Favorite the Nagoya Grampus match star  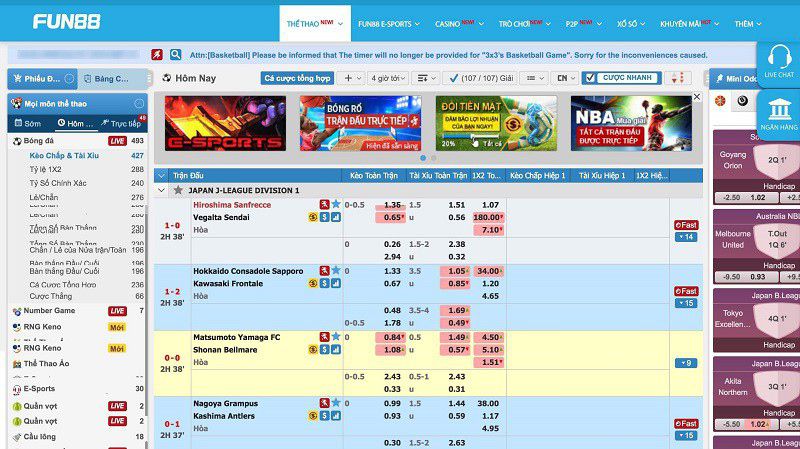[336, 403]
